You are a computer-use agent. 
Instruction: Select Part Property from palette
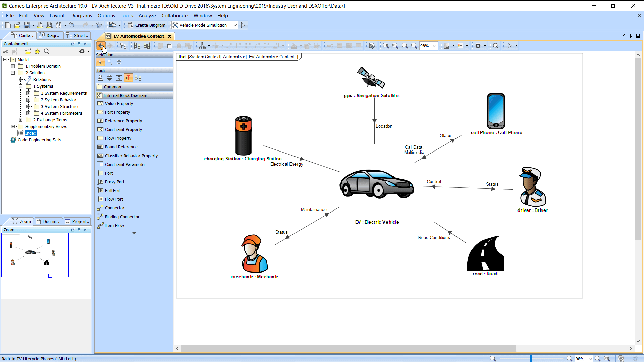(117, 112)
